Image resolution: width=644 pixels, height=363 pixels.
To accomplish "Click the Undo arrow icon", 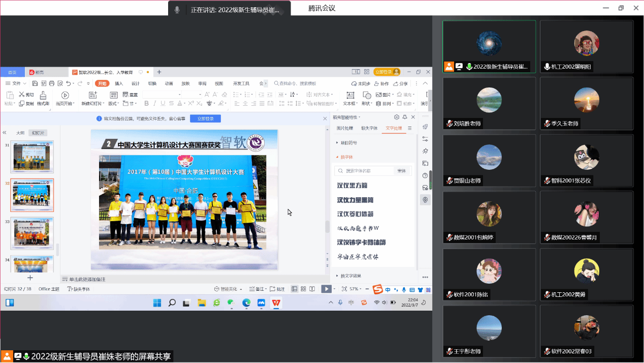I will (68, 83).
